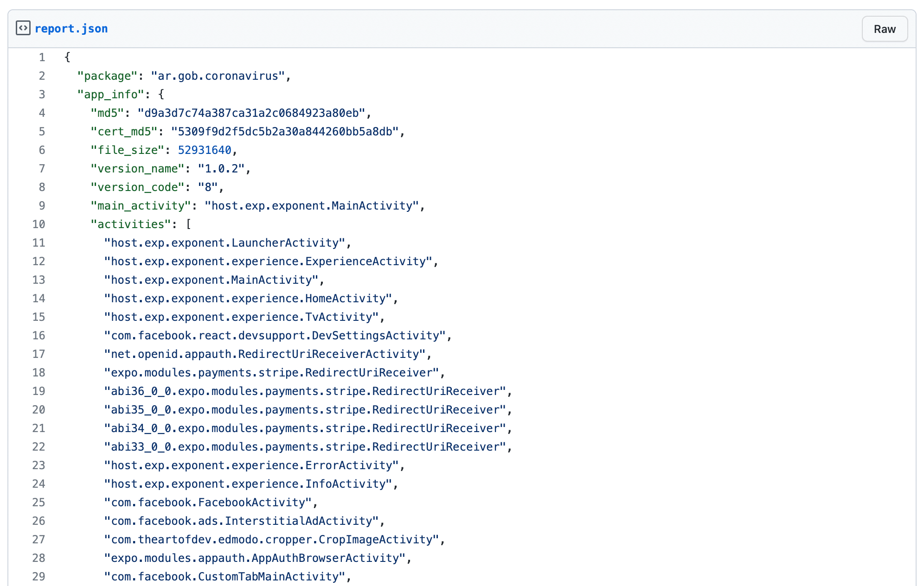Screen dimensions: 924x586
Task: Click the Raw button
Action: coord(885,29)
